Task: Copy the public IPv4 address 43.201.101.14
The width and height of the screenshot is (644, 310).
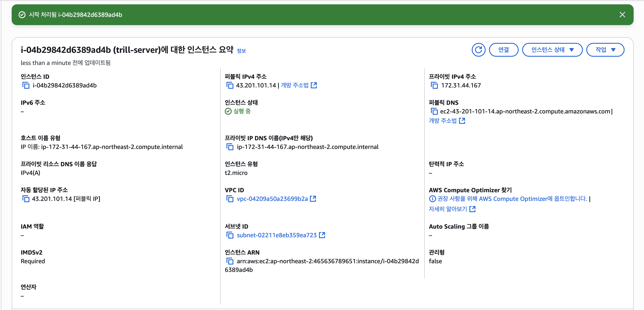Action: [230, 85]
